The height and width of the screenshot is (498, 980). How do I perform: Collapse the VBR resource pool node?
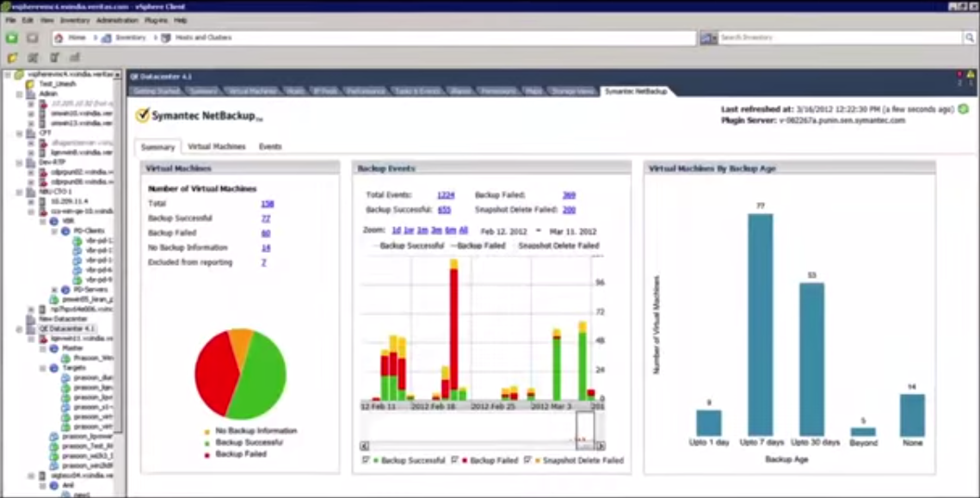click(42, 222)
